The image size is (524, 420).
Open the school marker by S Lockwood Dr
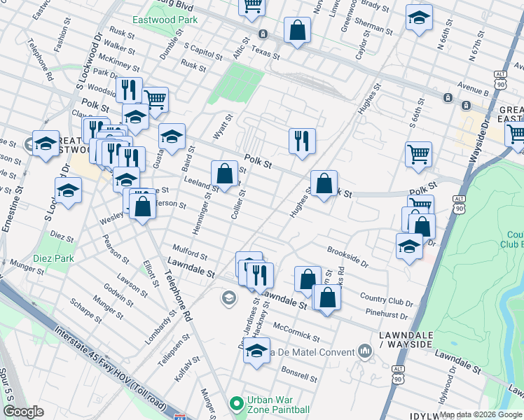coord(68,191)
